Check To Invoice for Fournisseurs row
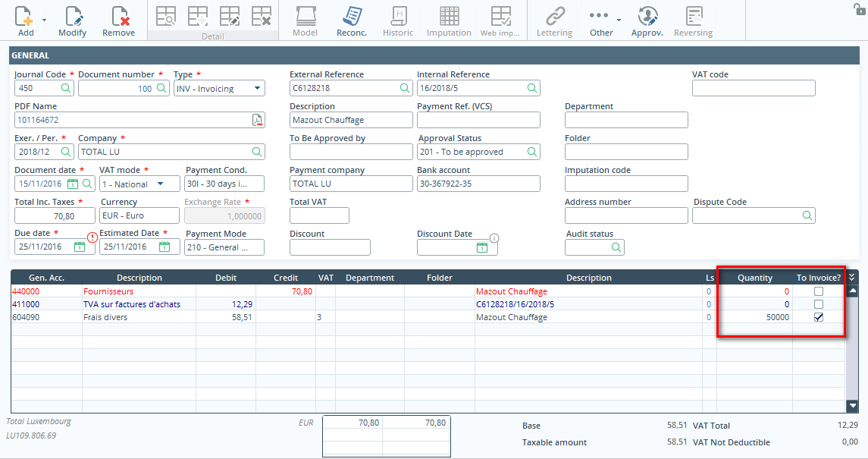 coord(818,291)
